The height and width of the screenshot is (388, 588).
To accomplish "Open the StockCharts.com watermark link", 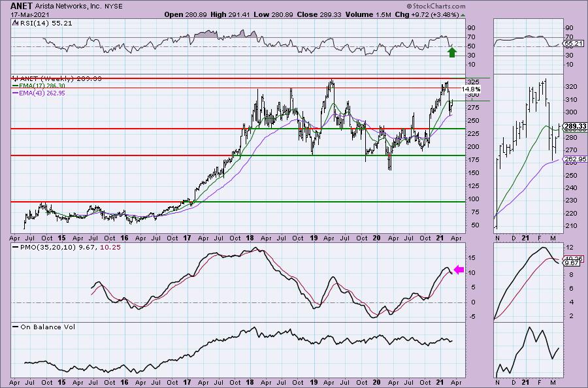I will (x=436, y=6).
